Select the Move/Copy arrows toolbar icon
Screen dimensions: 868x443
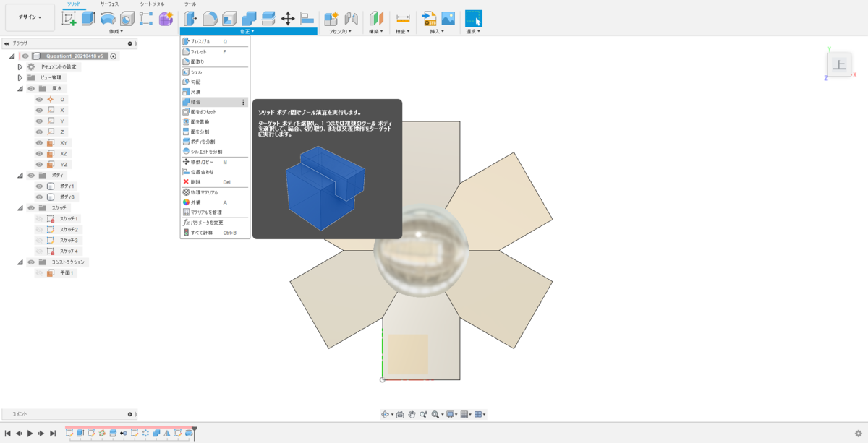tap(288, 19)
